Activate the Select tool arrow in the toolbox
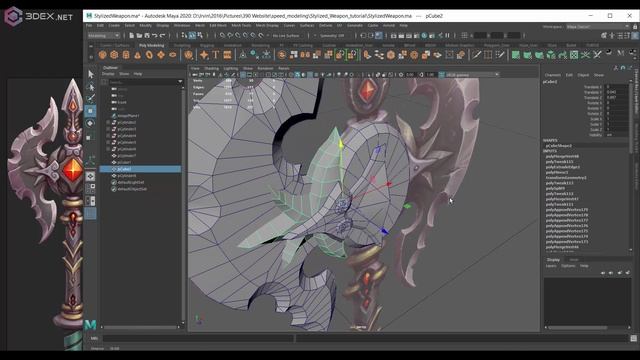 click(x=91, y=74)
